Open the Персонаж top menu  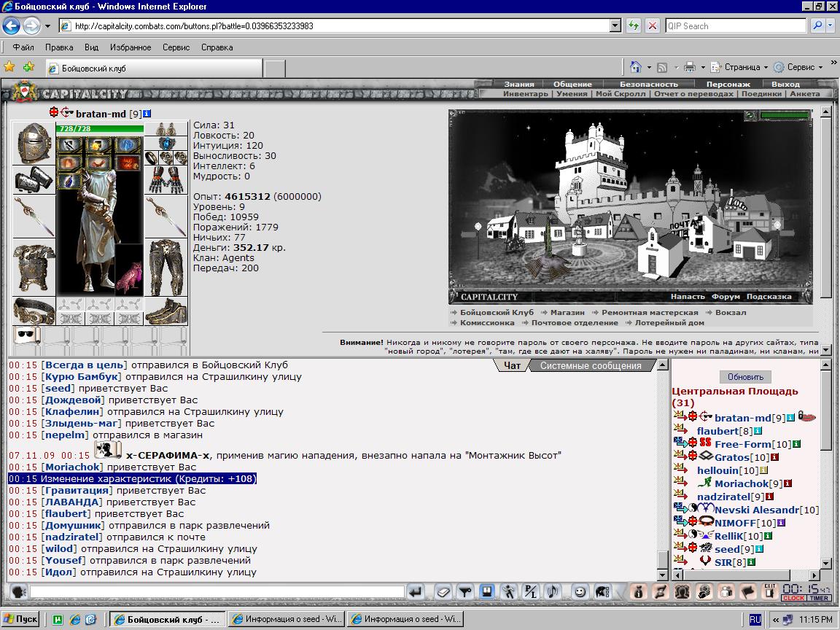click(x=728, y=84)
